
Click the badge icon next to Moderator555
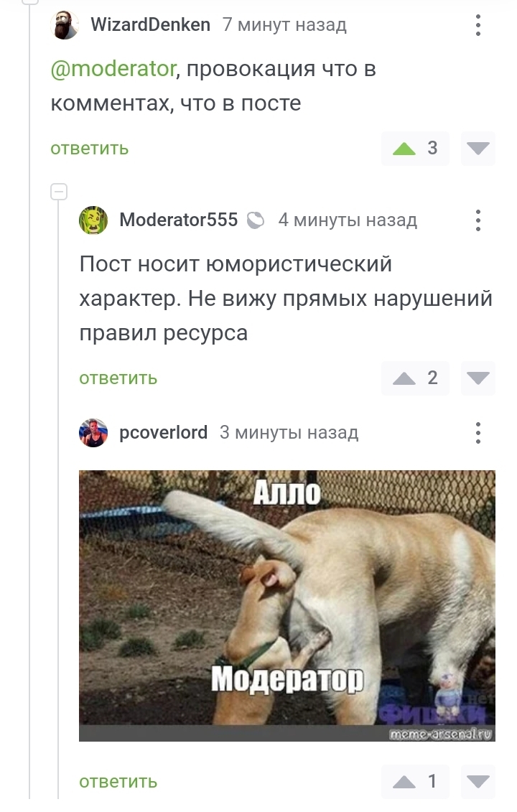click(x=256, y=220)
